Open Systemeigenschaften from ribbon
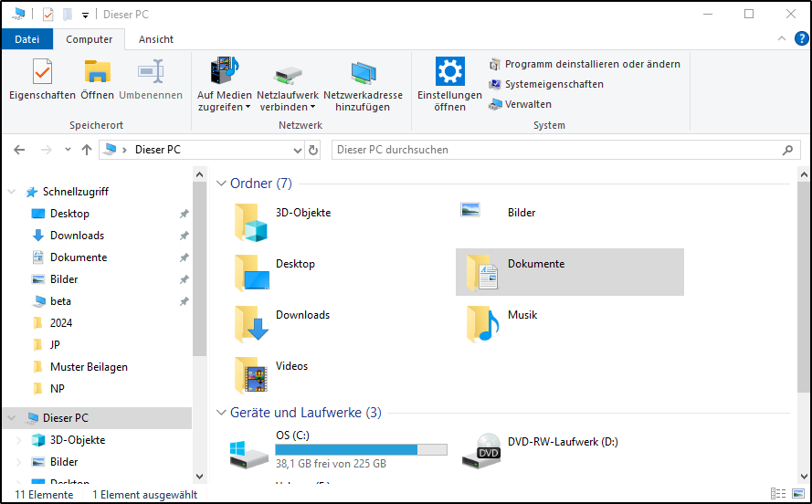This screenshot has width=812, height=504. (x=546, y=84)
